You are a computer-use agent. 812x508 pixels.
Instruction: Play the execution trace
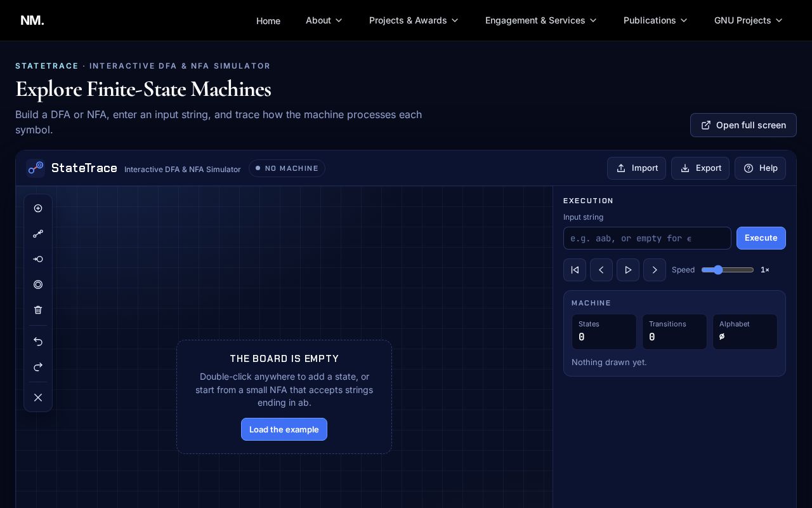click(x=628, y=270)
